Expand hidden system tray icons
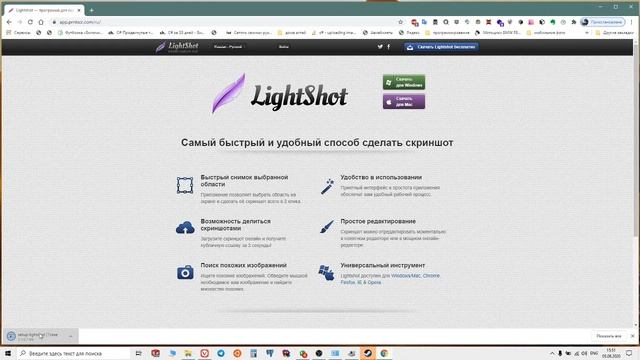The height and width of the screenshot is (360, 640). click(x=552, y=353)
